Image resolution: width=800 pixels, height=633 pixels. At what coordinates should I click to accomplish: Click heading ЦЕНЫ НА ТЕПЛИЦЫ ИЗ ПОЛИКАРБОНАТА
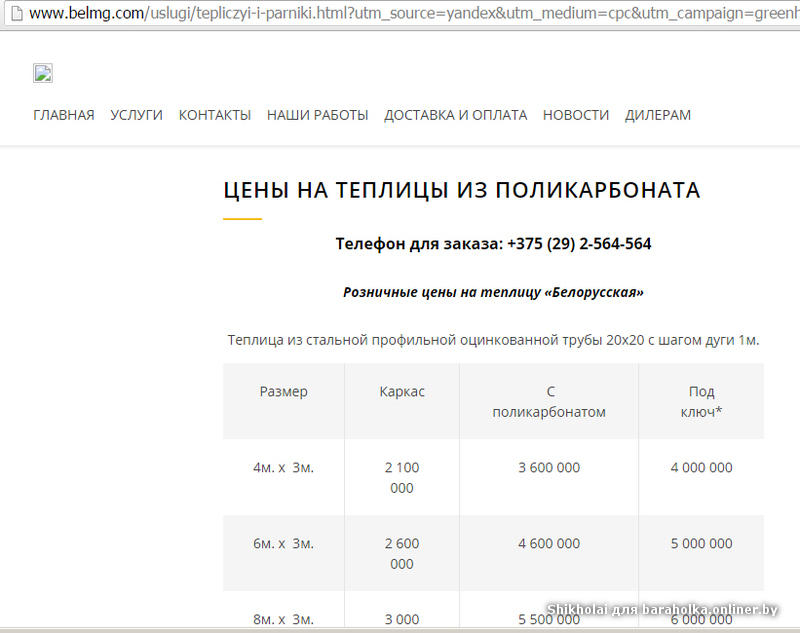(x=462, y=190)
